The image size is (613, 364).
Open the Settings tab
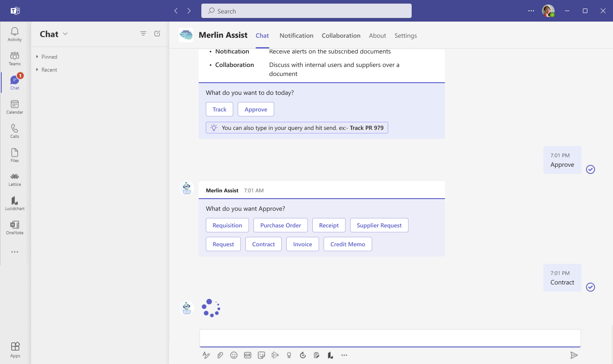point(405,36)
